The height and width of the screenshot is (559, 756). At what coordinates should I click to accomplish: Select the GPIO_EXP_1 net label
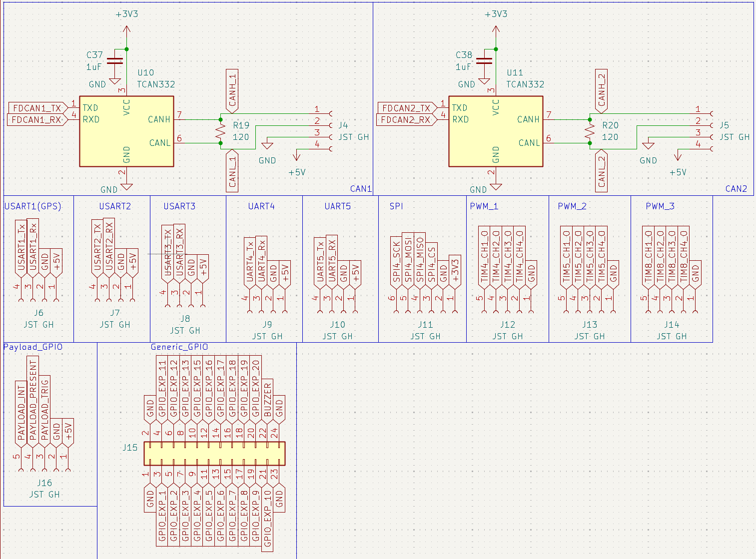(x=162, y=516)
